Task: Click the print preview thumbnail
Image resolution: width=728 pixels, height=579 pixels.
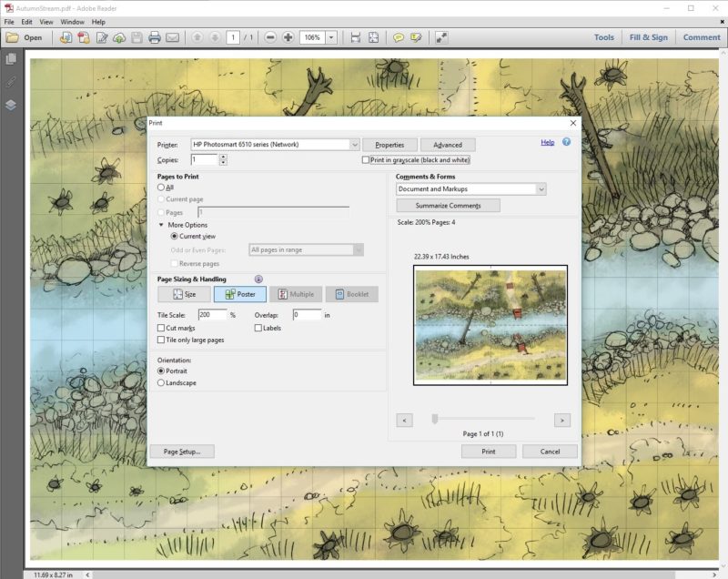Action: coord(490,325)
